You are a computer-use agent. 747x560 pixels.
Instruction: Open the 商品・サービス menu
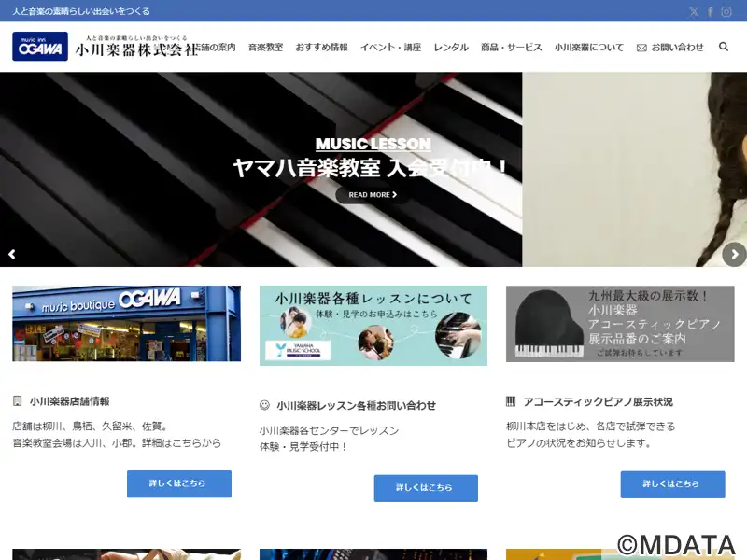pyautogui.click(x=511, y=48)
